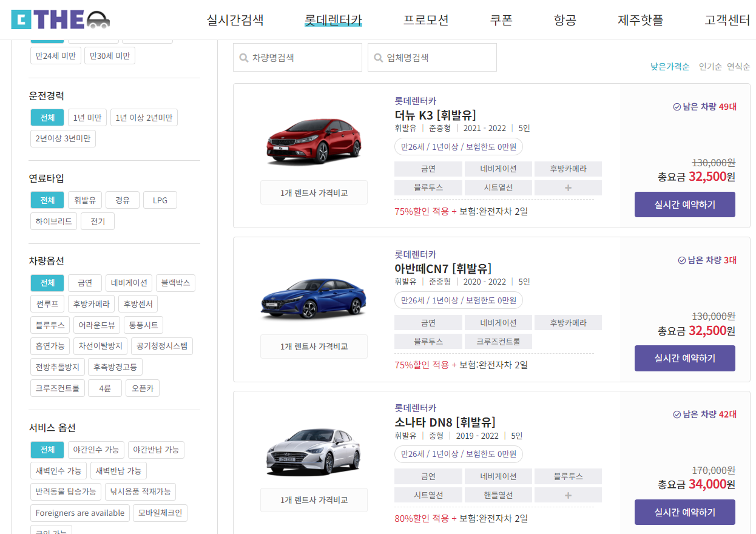The image size is (756, 534).
Task: Select 만24세 미만 age filter
Action: (x=56, y=56)
